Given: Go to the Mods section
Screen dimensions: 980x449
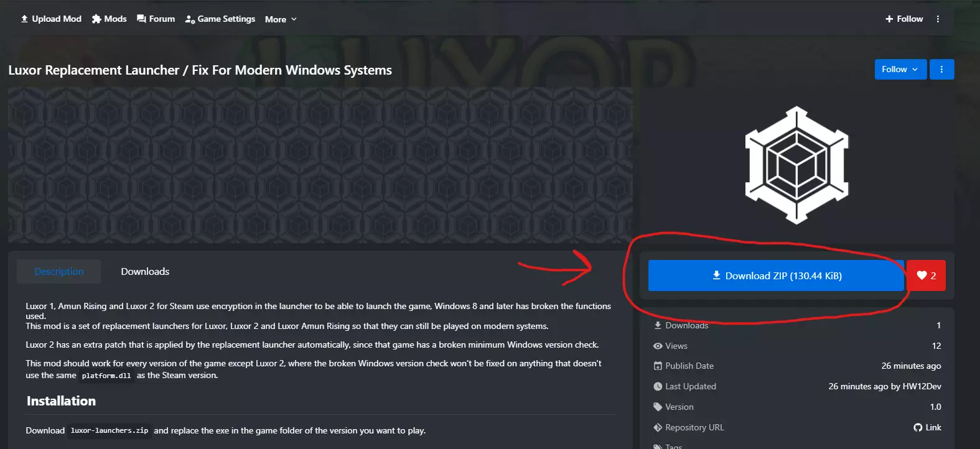Looking at the screenshot, I should [x=110, y=19].
